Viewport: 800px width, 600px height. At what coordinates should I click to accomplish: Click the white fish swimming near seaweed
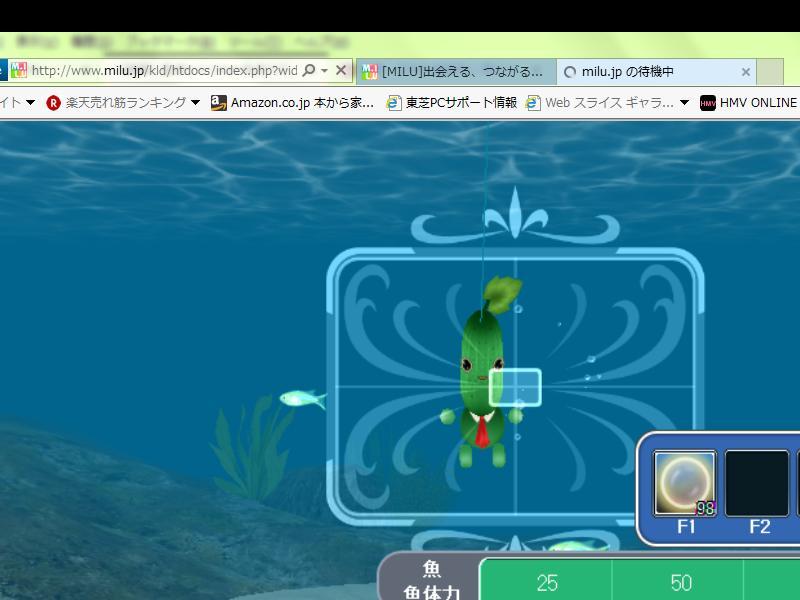pos(303,398)
